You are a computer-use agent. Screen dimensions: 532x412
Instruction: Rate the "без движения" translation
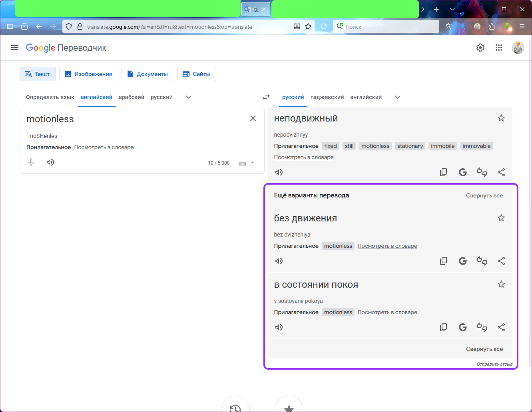(x=482, y=261)
